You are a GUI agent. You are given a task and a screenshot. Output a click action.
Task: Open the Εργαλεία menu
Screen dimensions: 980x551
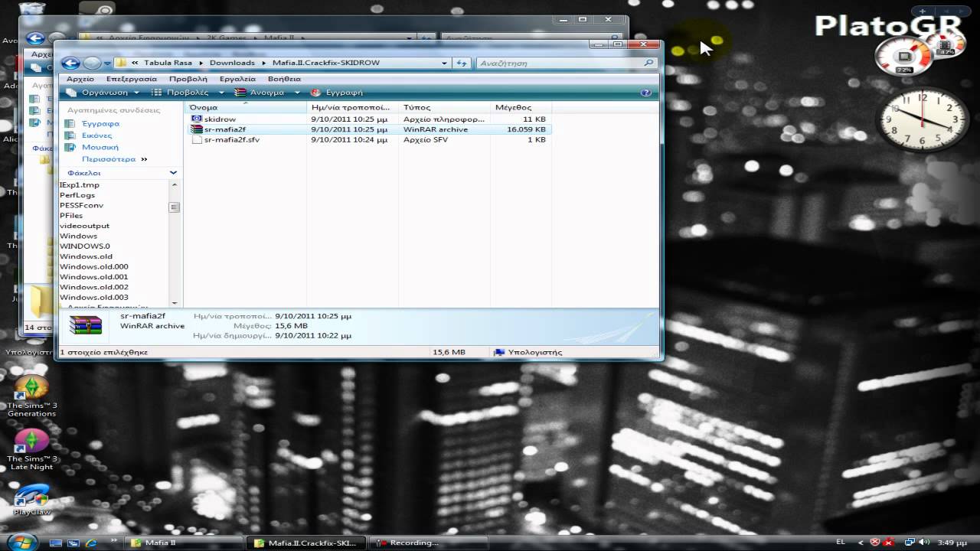[x=237, y=79]
